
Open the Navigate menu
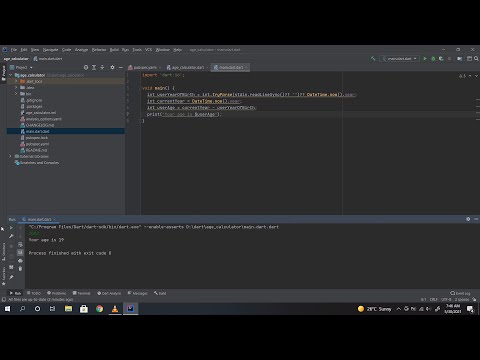point(51,50)
